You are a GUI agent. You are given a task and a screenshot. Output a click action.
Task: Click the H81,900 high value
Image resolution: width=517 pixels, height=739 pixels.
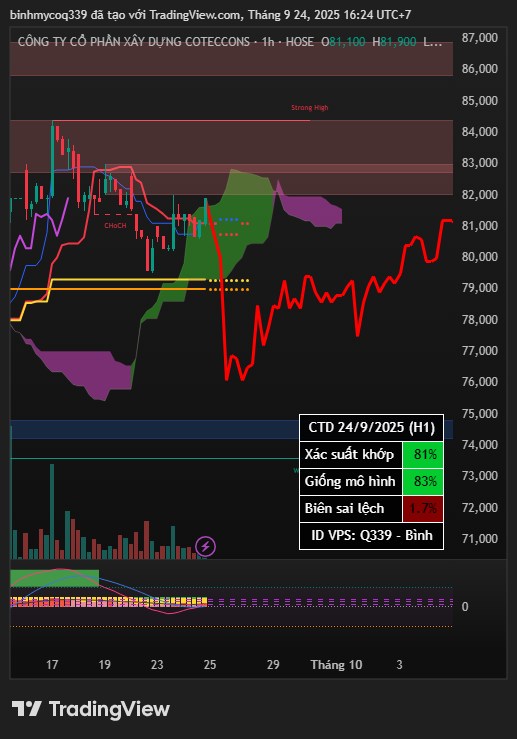tap(394, 42)
